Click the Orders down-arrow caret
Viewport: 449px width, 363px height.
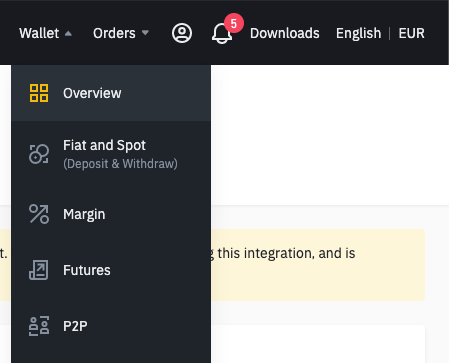point(145,33)
